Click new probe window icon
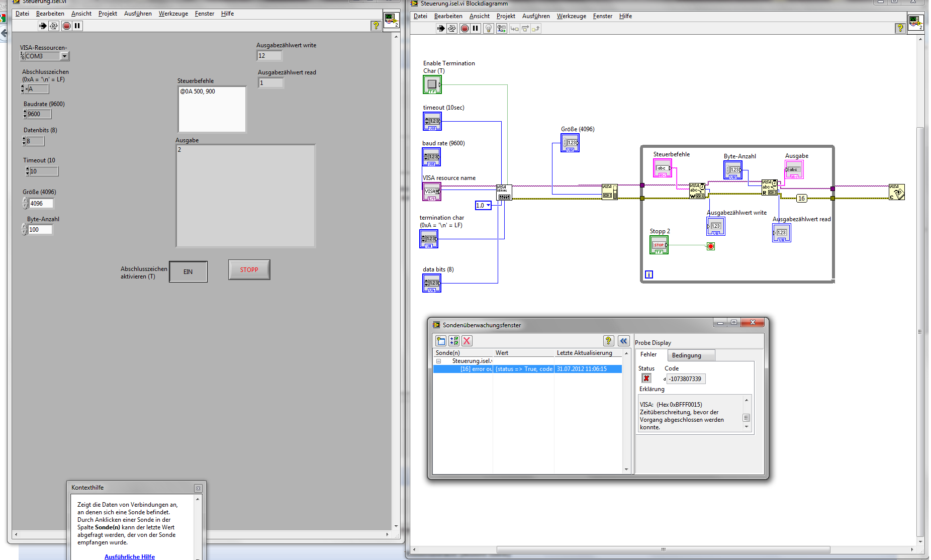The image size is (931, 560). (441, 341)
